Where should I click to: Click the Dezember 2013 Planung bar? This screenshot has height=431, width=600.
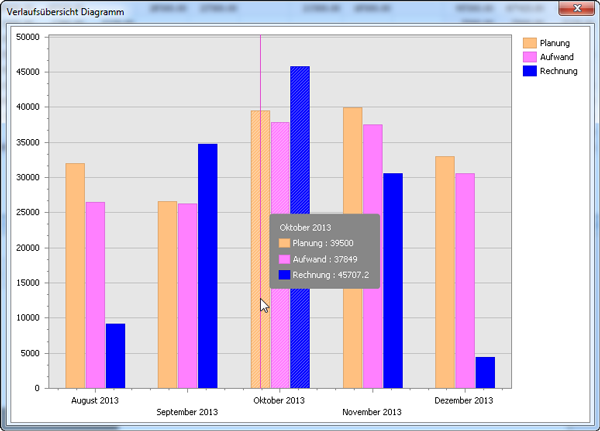[445, 272]
